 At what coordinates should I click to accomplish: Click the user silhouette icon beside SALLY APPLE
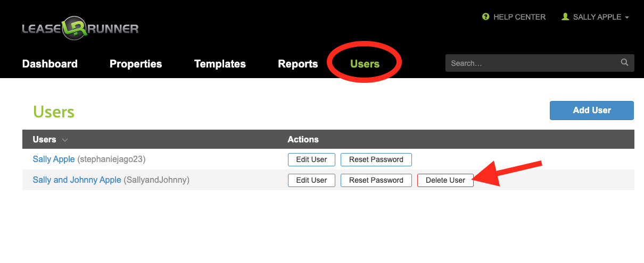(x=565, y=17)
